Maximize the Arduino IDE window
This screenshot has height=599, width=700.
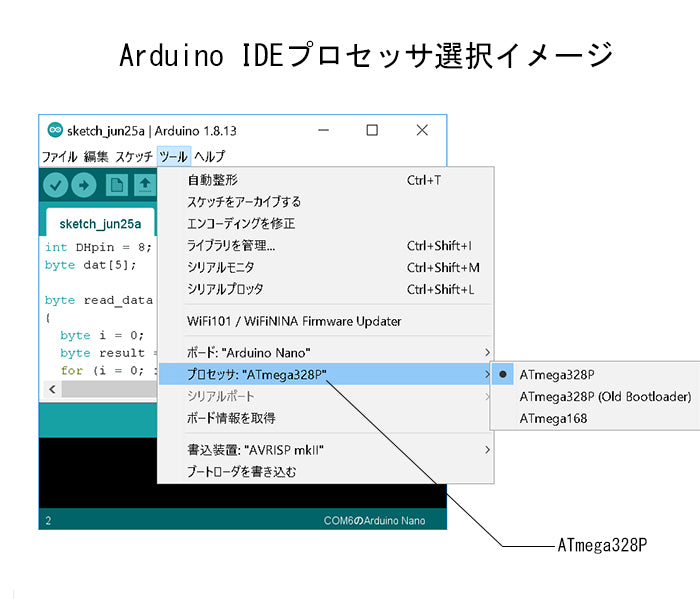click(372, 130)
